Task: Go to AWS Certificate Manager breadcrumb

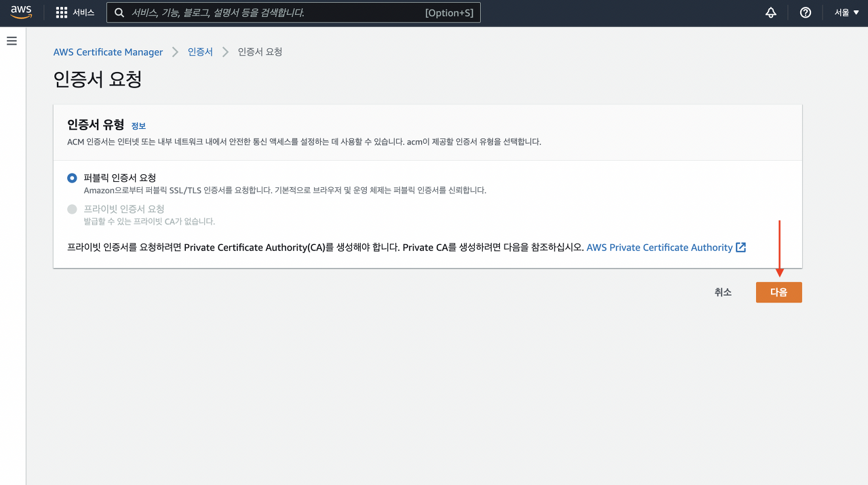Action: point(108,52)
